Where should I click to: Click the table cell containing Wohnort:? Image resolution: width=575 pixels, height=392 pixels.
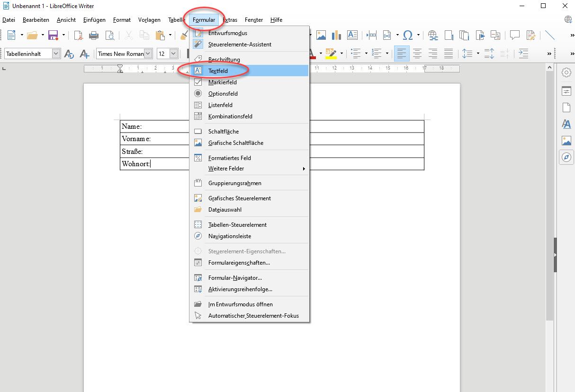pos(155,164)
